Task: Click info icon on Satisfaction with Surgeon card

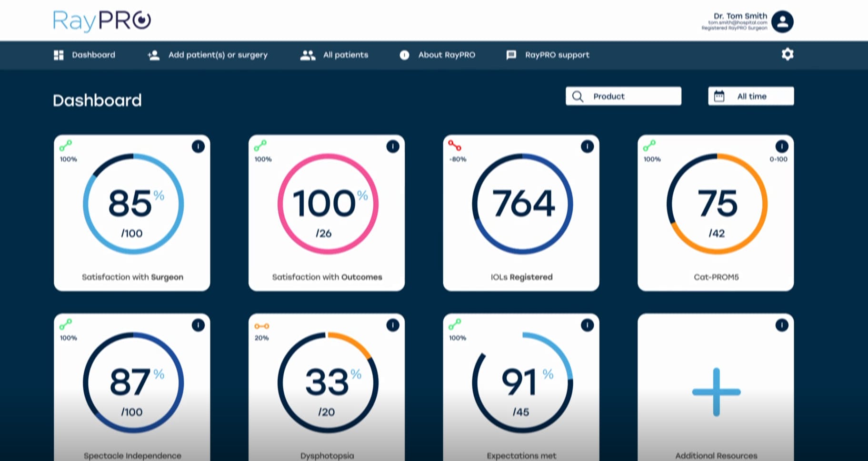Action: tap(198, 147)
